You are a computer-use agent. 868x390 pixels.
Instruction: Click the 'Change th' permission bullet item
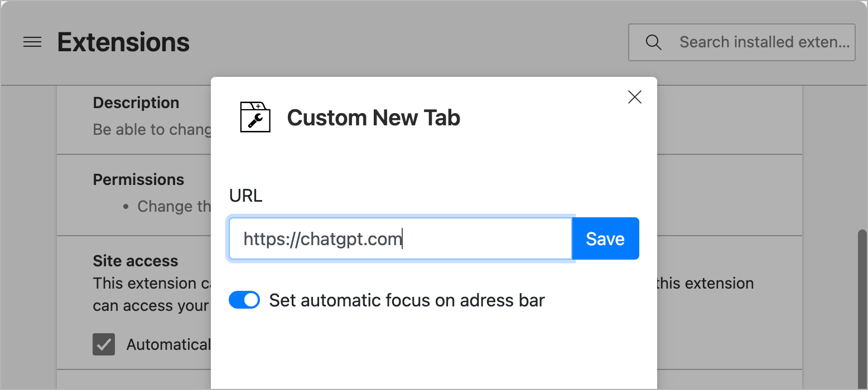(x=173, y=206)
